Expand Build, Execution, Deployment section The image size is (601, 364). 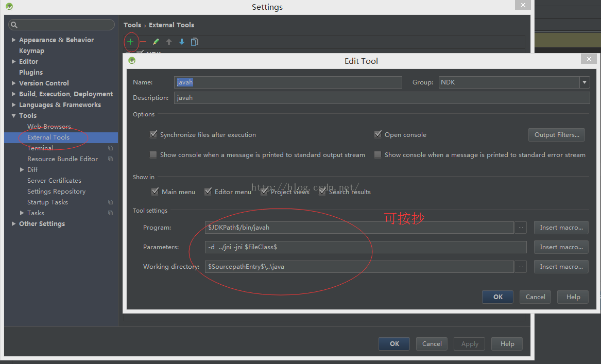pos(14,94)
